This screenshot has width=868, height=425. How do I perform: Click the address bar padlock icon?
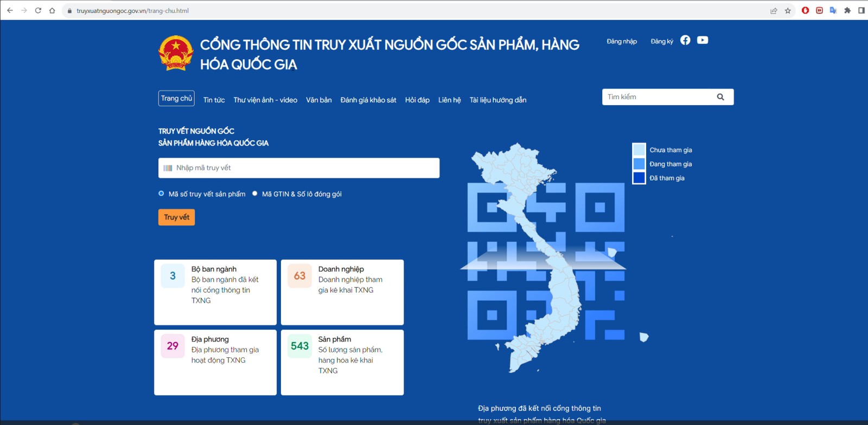pyautogui.click(x=69, y=11)
